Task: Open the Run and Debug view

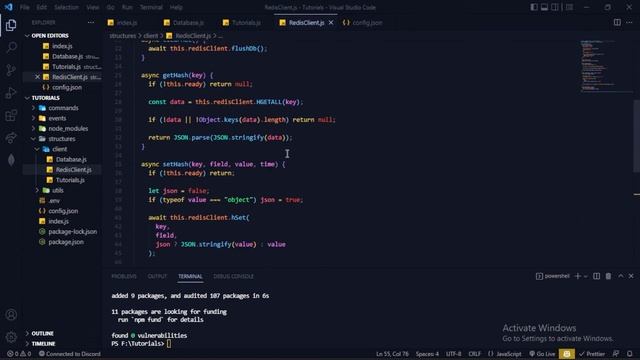Action: tap(11, 93)
